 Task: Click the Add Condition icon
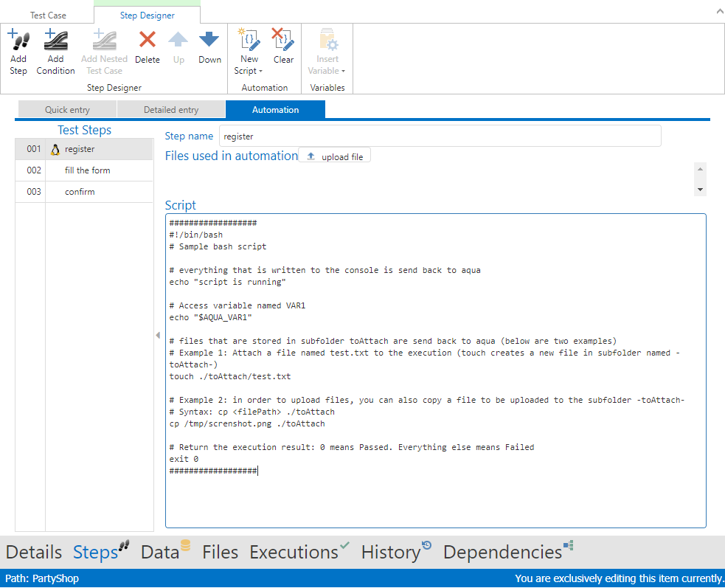coord(55,40)
